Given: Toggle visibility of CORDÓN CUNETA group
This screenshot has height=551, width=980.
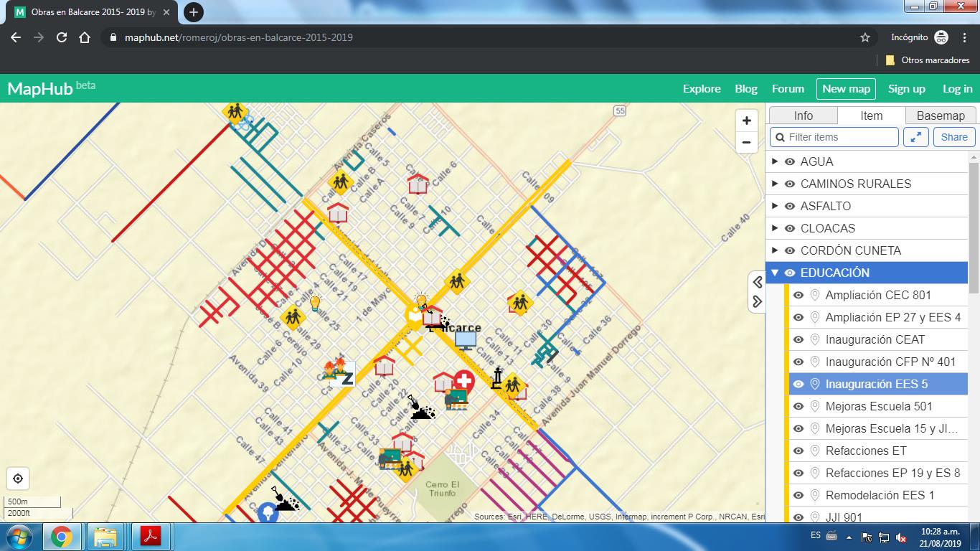Looking at the screenshot, I should point(790,250).
